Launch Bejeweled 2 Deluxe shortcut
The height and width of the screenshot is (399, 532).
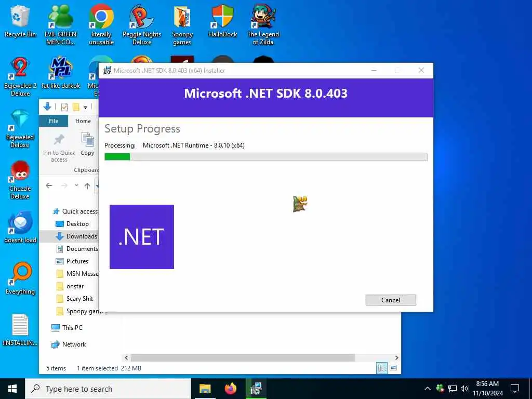point(20,76)
